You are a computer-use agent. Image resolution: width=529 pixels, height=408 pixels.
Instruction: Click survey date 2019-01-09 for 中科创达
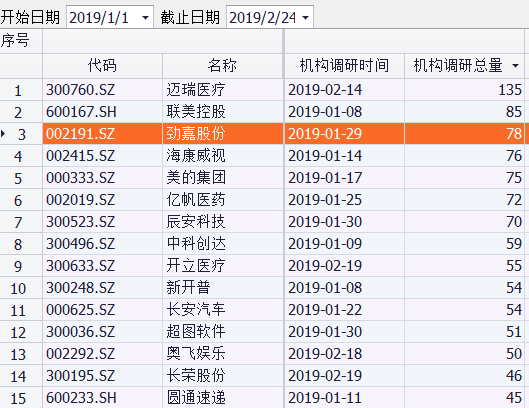click(325, 244)
